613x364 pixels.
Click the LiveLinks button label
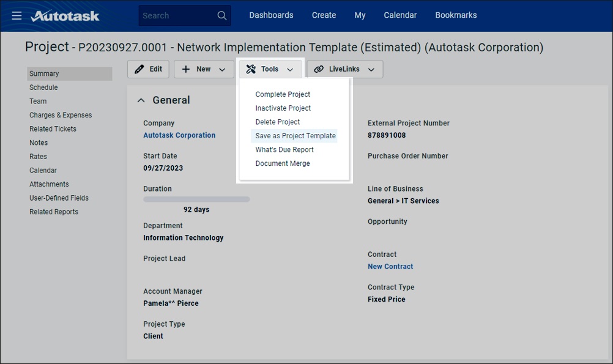[x=344, y=69]
